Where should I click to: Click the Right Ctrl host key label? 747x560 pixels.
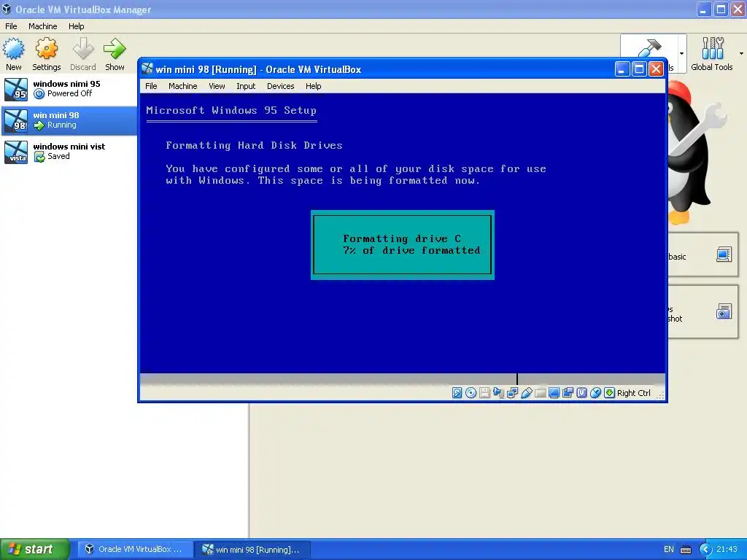point(634,393)
